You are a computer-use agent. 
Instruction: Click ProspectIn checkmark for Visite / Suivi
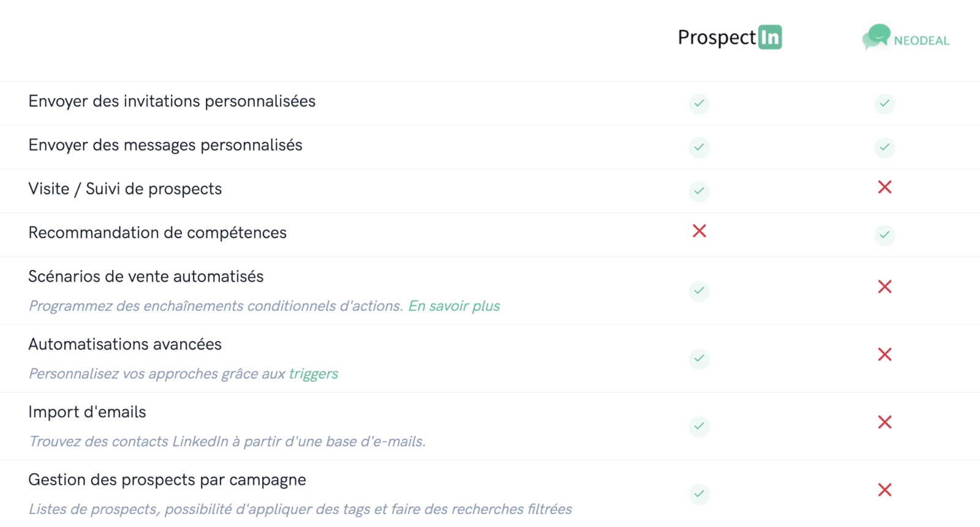[x=699, y=192]
